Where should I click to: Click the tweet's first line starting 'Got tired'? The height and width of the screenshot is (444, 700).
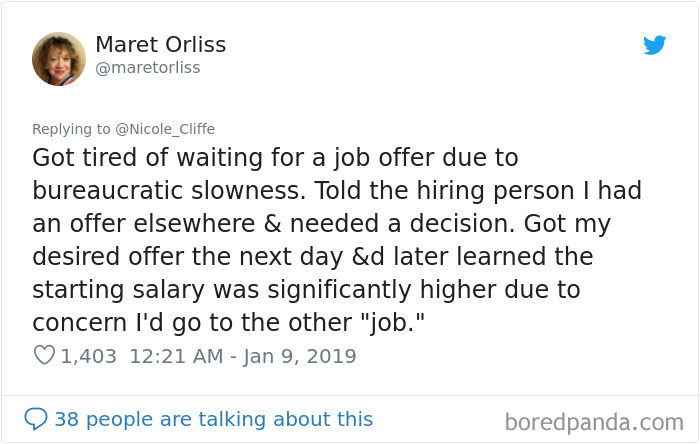pos(275,158)
